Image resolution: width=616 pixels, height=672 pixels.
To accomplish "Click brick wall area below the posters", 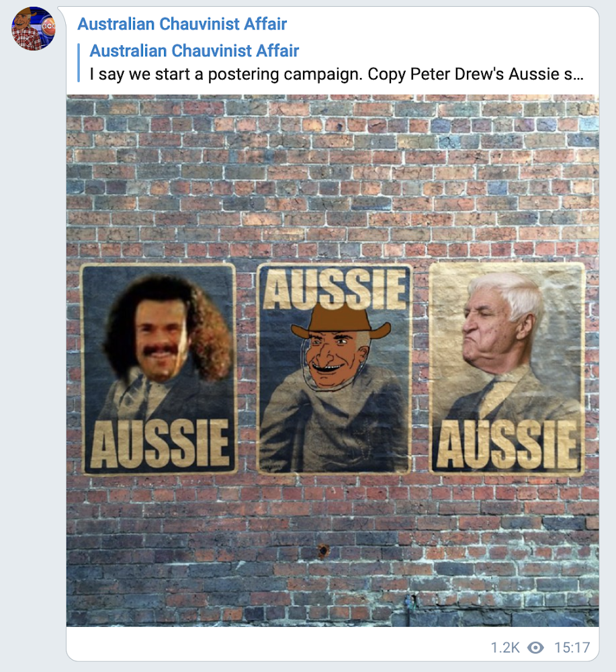I will pyautogui.click(x=333, y=551).
